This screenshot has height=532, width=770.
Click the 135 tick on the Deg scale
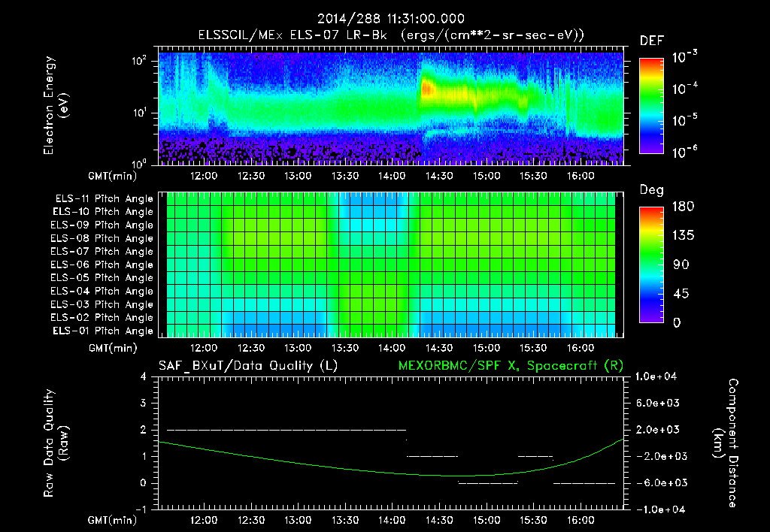click(683, 236)
